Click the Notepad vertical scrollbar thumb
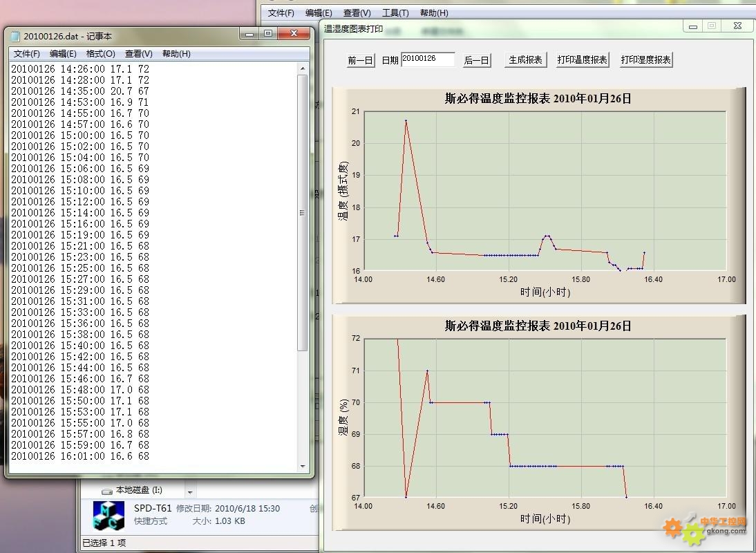 [302, 213]
